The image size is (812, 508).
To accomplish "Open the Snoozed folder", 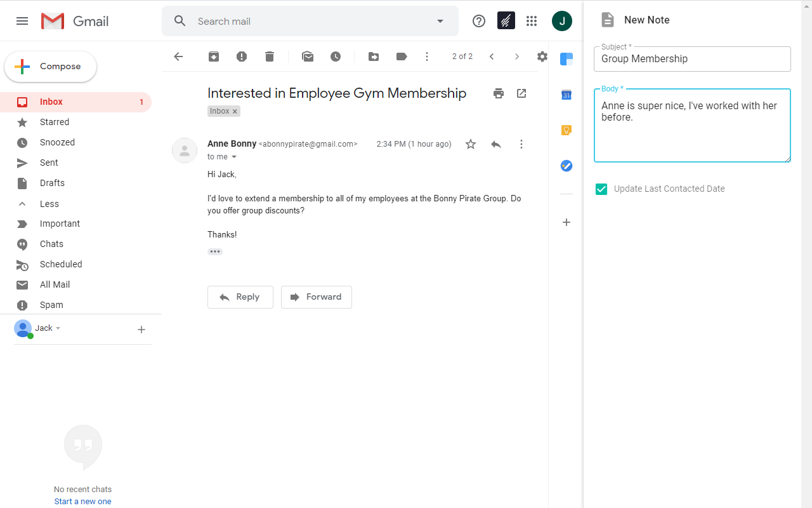I will tap(75, 142).
